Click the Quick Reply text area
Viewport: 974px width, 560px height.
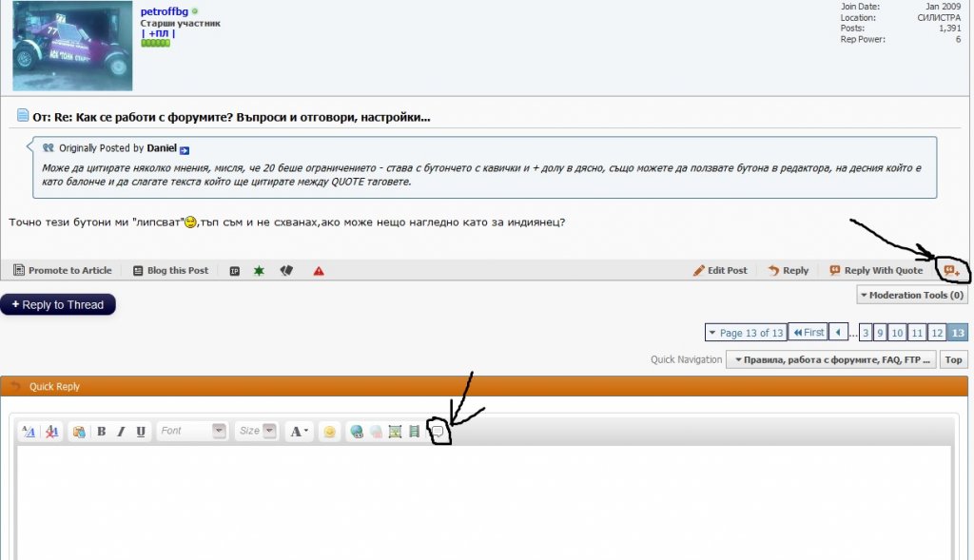(484, 503)
